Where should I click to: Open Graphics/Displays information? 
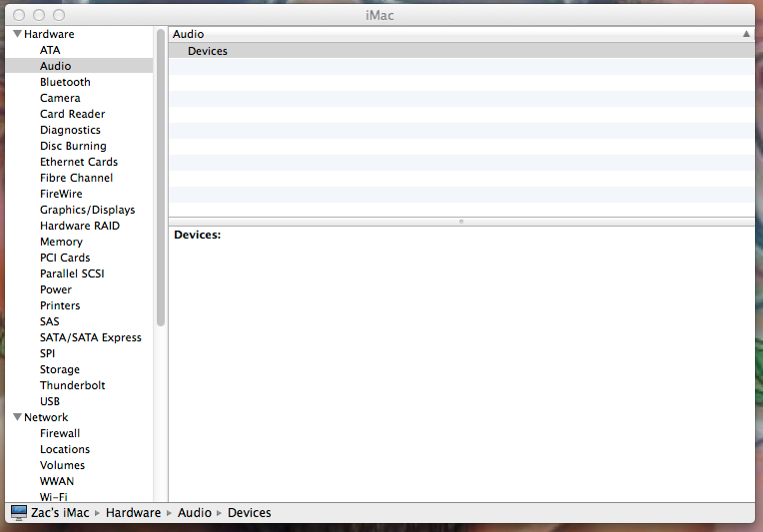pos(88,210)
